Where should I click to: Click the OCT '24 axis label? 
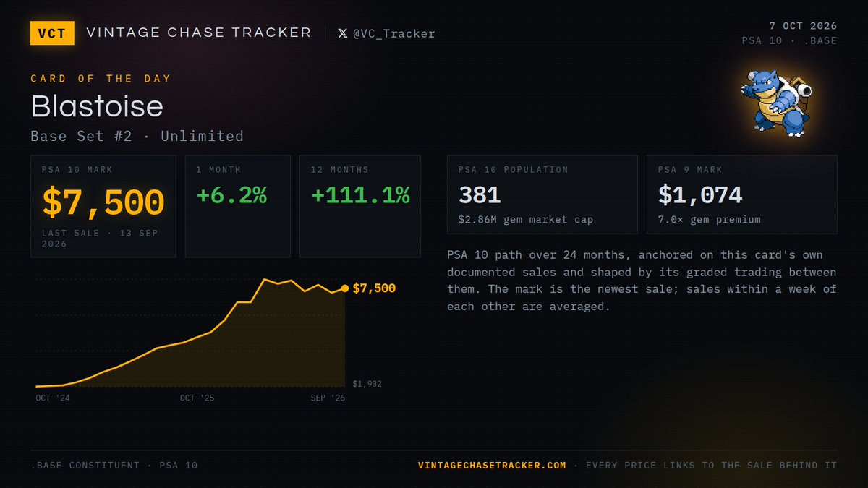pyautogui.click(x=53, y=398)
